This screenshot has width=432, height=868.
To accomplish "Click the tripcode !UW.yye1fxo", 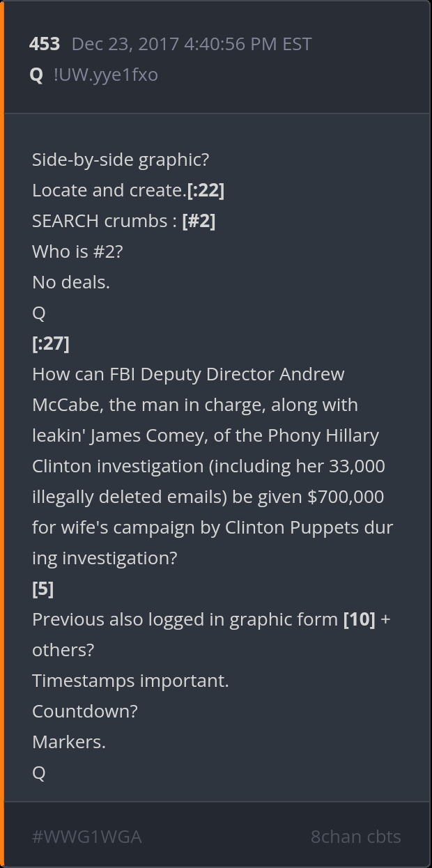I will pos(105,75).
